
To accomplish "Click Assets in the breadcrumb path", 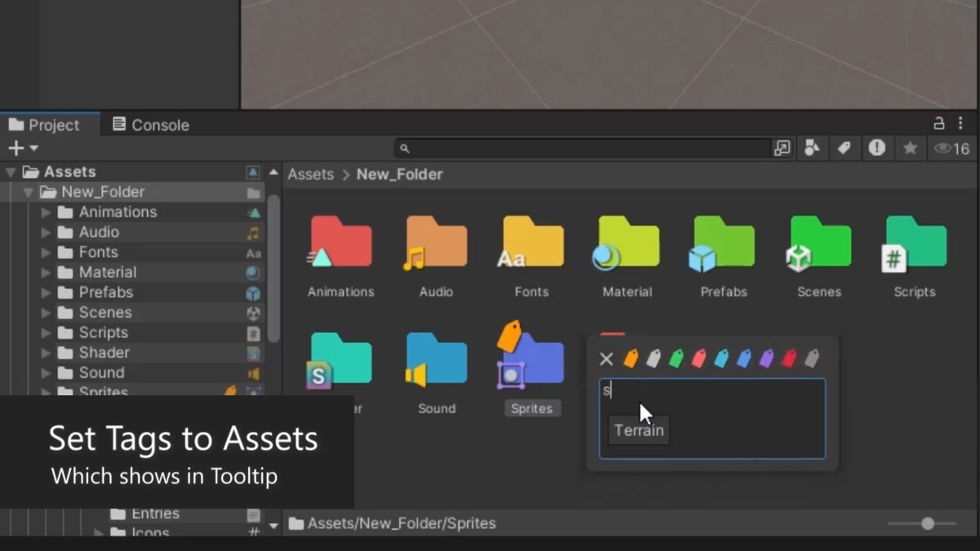I will [310, 174].
